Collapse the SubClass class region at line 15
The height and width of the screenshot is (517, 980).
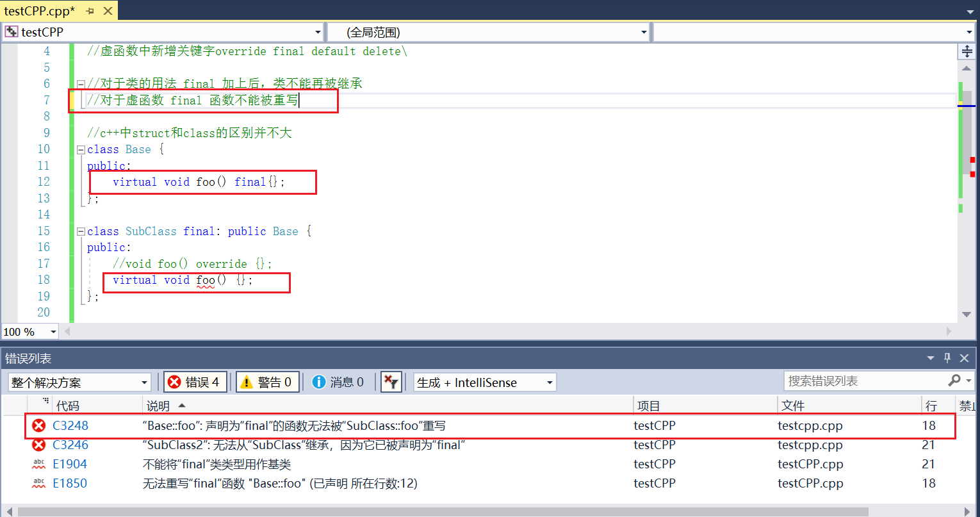[x=81, y=231]
